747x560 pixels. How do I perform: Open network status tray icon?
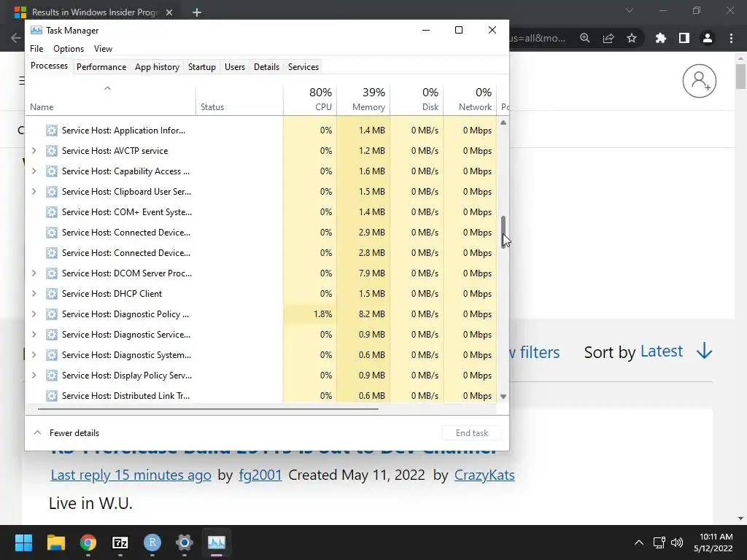659,542
